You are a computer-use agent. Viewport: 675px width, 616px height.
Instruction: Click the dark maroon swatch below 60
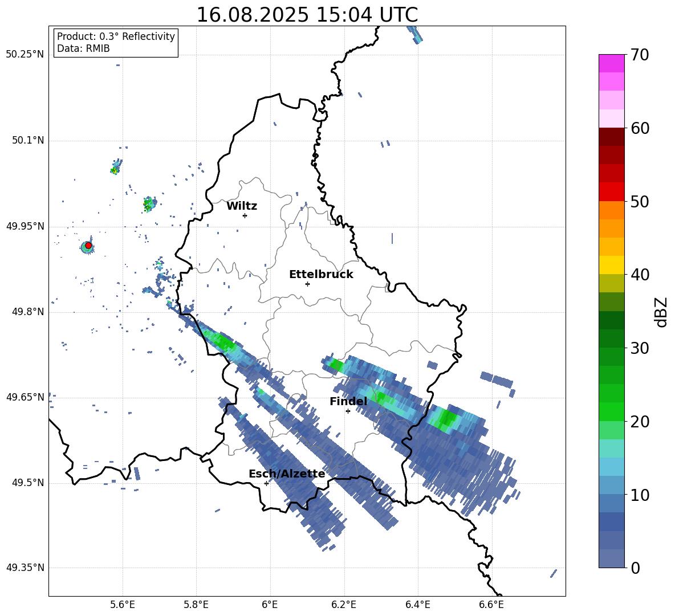click(x=611, y=137)
